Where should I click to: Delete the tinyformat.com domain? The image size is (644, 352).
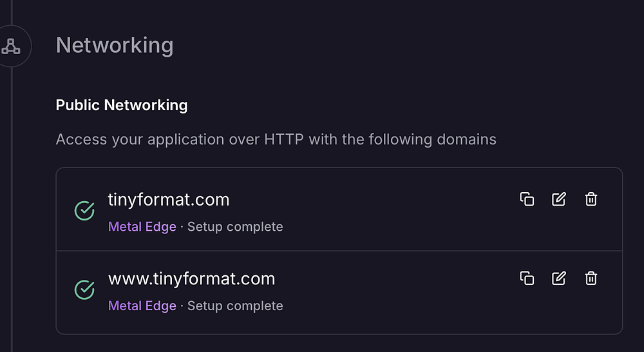point(591,199)
